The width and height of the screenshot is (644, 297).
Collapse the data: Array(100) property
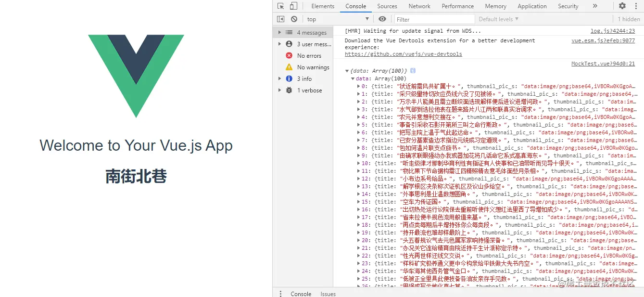(353, 78)
